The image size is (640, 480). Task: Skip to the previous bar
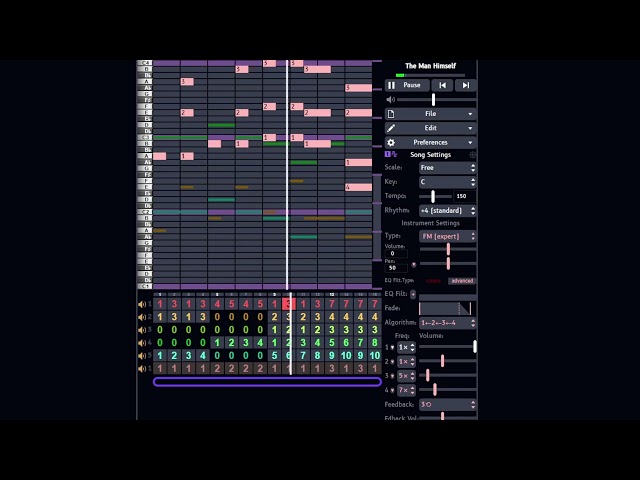coord(442,85)
